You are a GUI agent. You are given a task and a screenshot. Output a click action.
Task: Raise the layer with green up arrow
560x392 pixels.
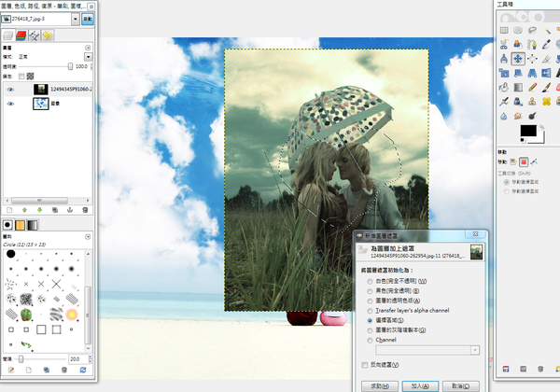(x=24, y=210)
